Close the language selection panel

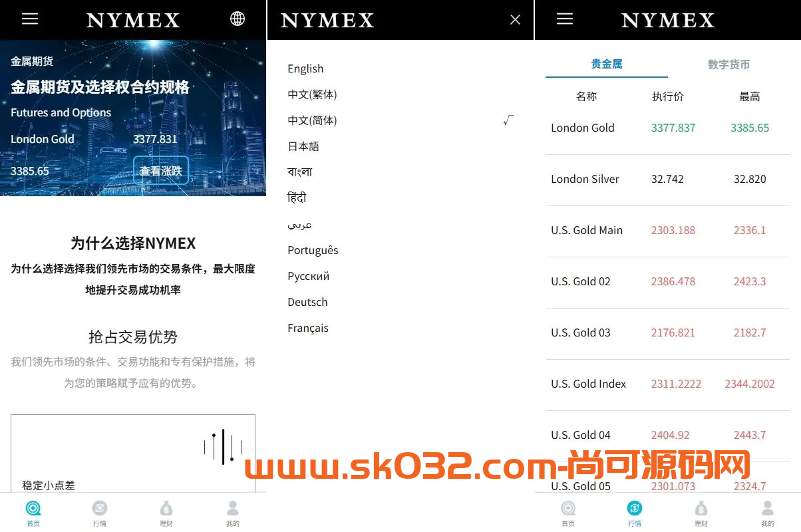click(x=515, y=19)
